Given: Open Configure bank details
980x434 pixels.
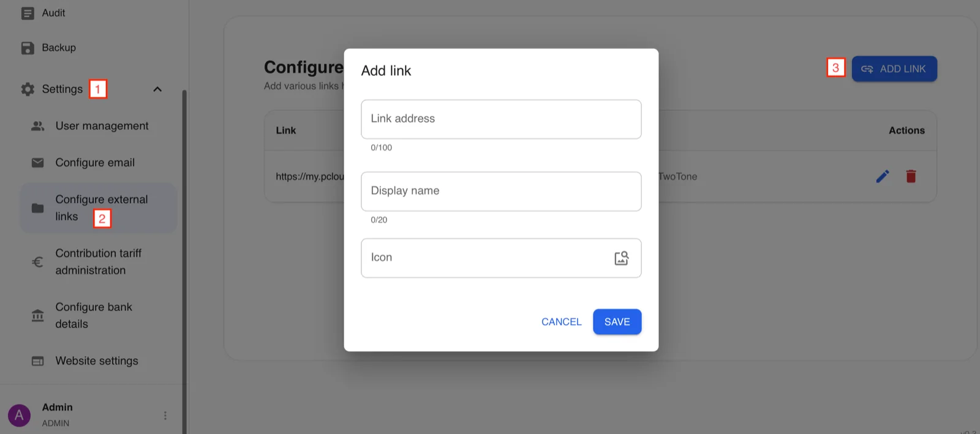Looking at the screenshot, I should tap(94, 316).
